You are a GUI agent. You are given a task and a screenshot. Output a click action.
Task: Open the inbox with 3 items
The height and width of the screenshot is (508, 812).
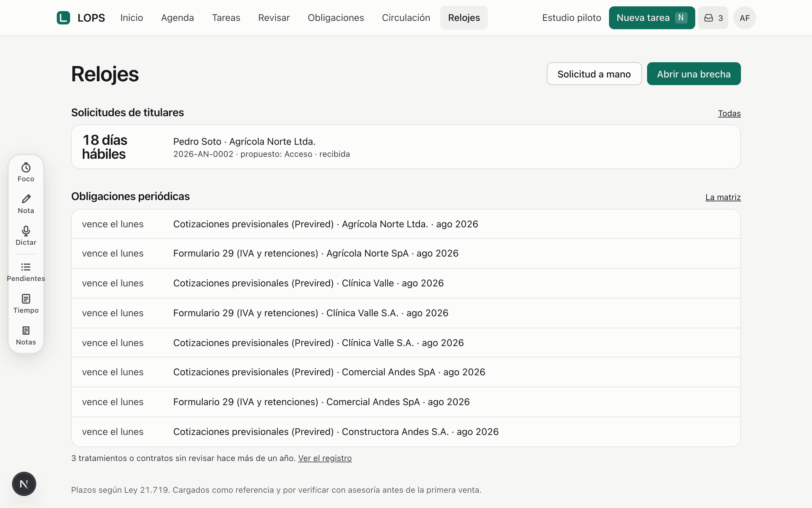click(713, 18)
